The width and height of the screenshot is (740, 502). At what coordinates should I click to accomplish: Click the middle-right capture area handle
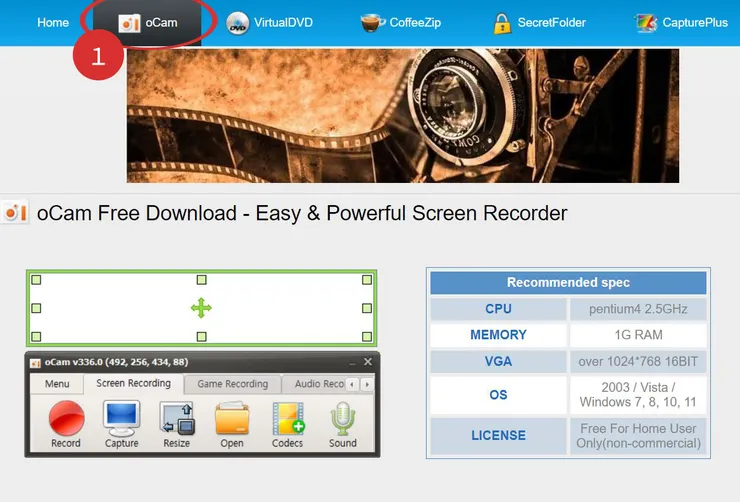(367, 308)
